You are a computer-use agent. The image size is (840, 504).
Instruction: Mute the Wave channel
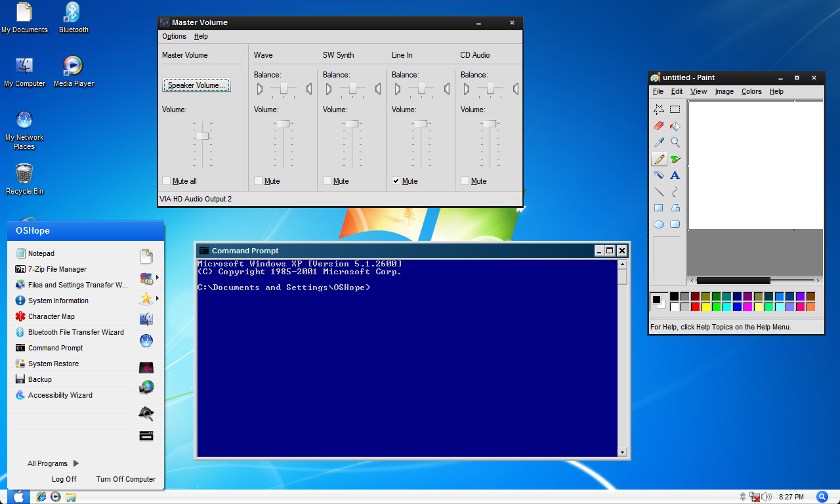(x=258, y=181)
